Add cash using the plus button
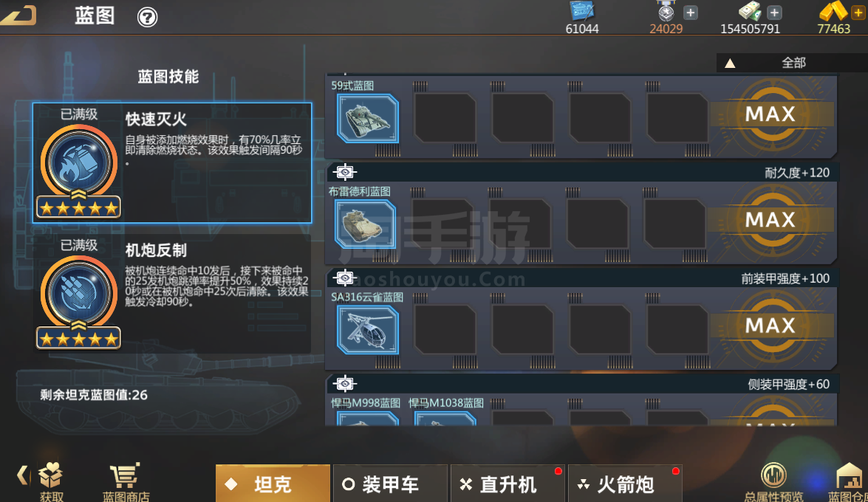868x502 pixels. (x=774, y=12)
